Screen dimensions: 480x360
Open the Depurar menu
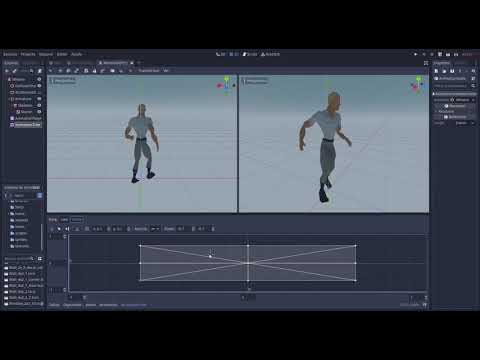[46, 54]
